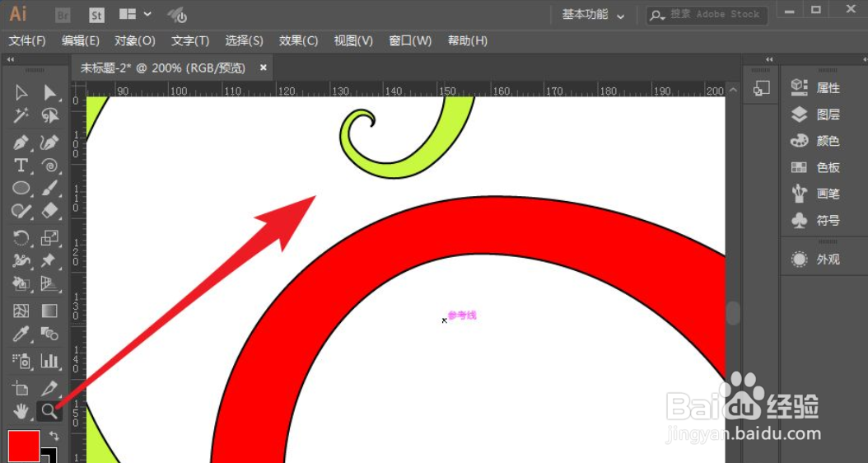Open the 文字(T) menu

pyautogui.click(x=190, y=41)
